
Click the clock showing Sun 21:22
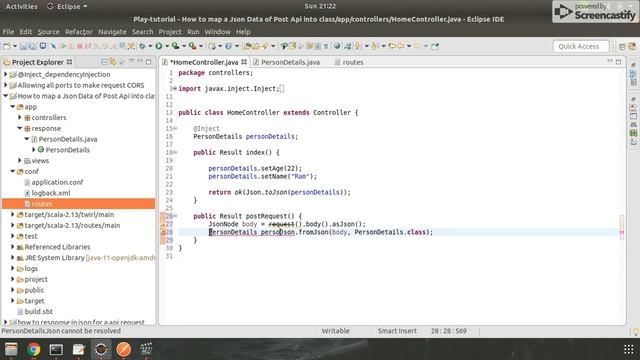(320, 7)
